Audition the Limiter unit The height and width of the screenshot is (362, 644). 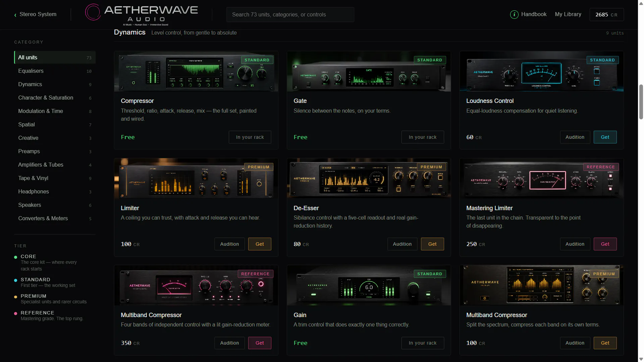(x=229, y=244)
